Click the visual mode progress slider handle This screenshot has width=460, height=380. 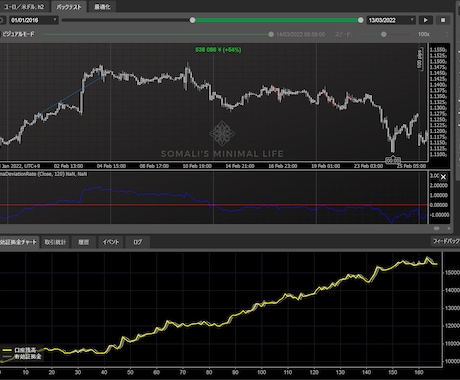click(x=271, y=34)
